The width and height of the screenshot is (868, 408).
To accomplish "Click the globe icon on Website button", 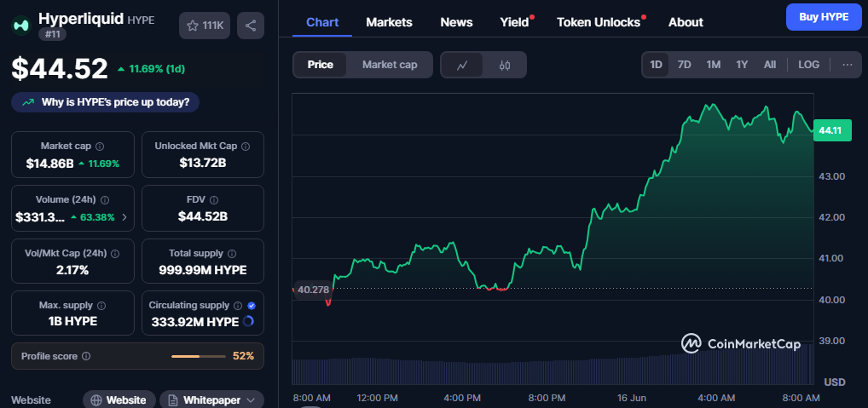I will click(96, 400).
